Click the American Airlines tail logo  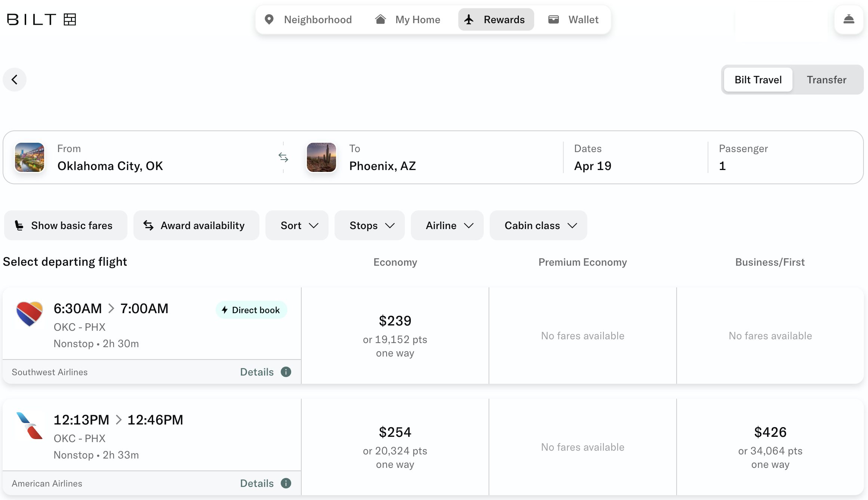pos(30,425)
